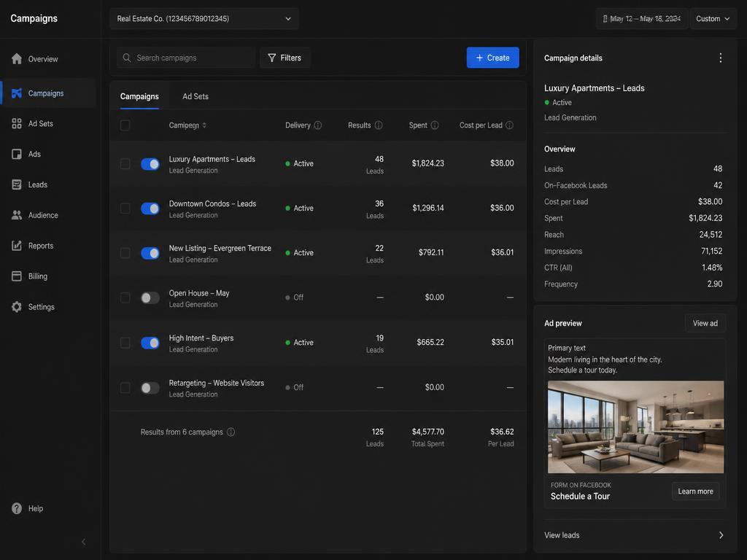The image size is (747, 560).
Task: Click the View ad button
Action: point(705,323)
